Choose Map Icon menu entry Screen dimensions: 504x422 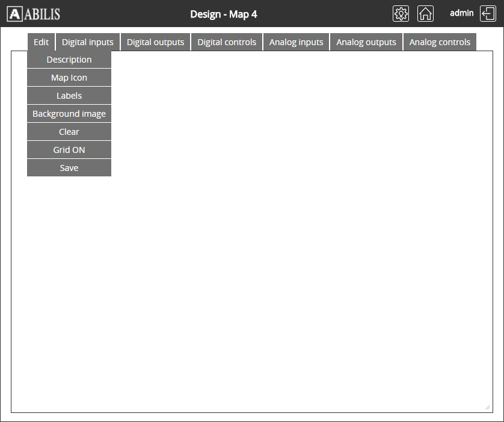[x=69, y=78]
